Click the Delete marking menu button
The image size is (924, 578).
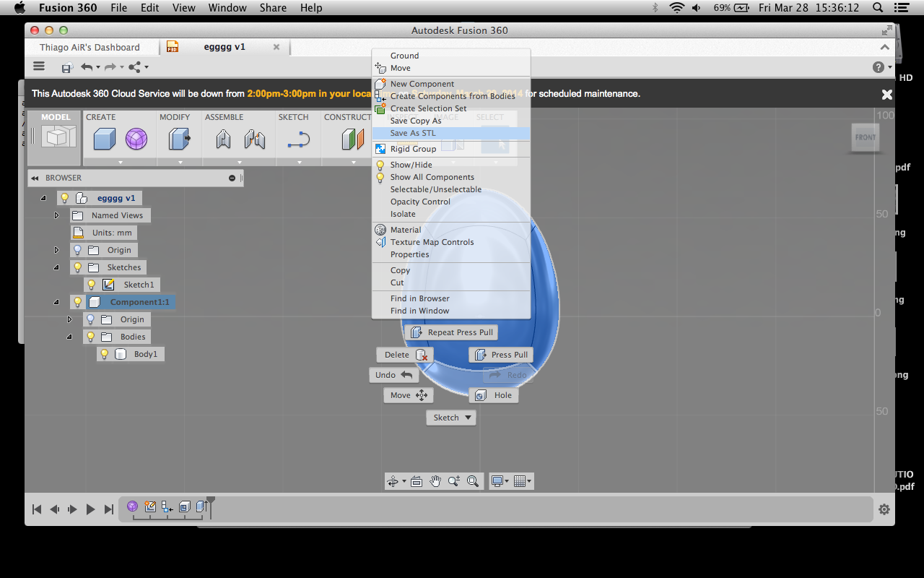(405, 355)
